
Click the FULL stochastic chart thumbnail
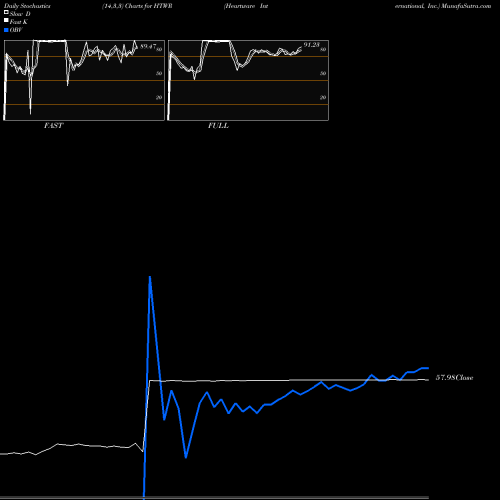click(x=248, y=80)
